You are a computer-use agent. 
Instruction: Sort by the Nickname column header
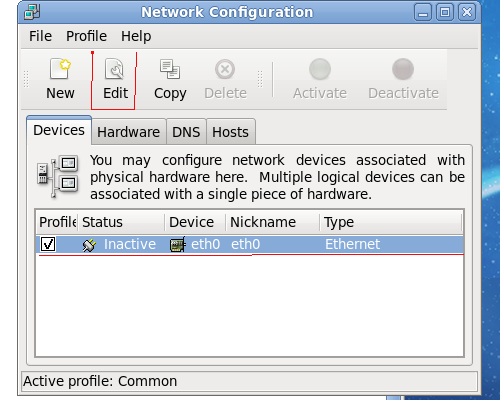[273, 222]
